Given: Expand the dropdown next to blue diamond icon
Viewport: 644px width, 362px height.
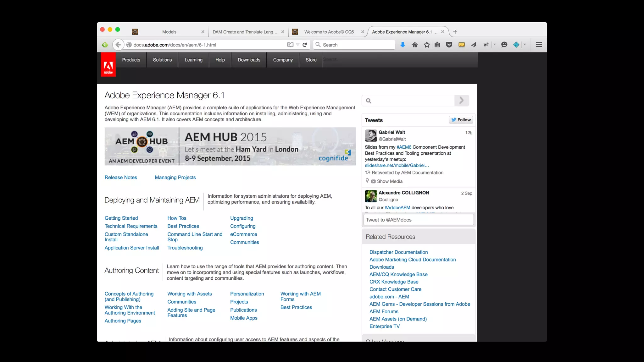Looking at the screenshot, I should pos(525,45).
